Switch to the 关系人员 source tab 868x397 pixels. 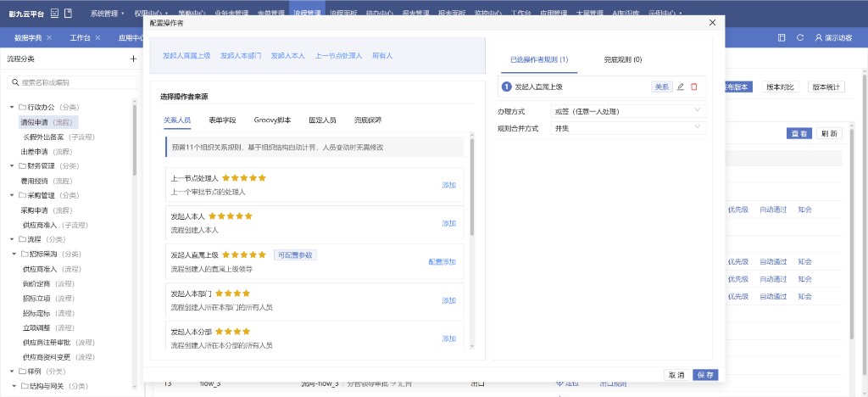pyautogui.click(x=177, y=120)
